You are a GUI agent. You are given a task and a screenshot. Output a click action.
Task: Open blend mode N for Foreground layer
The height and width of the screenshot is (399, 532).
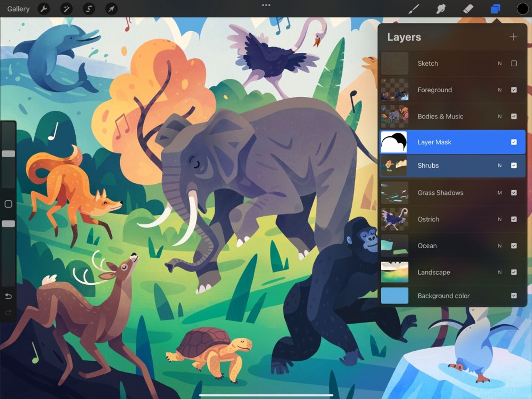(x=500, y=90)
